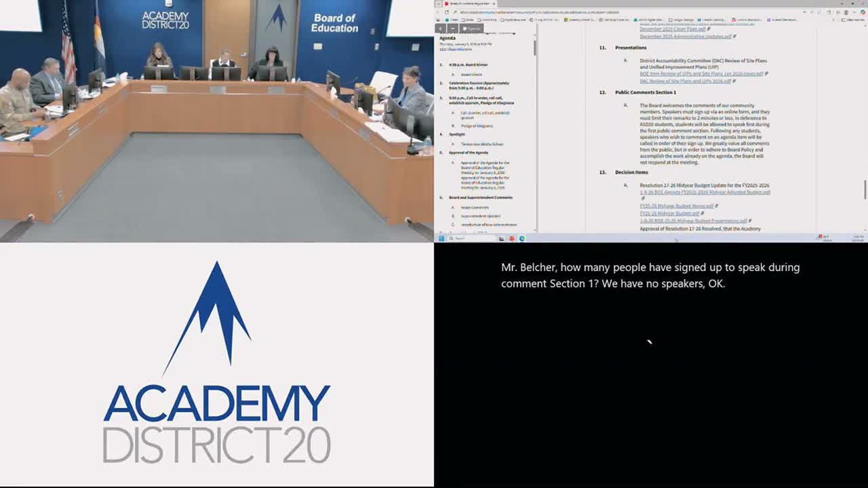Reload the browser page

click(x=447, y=12)
